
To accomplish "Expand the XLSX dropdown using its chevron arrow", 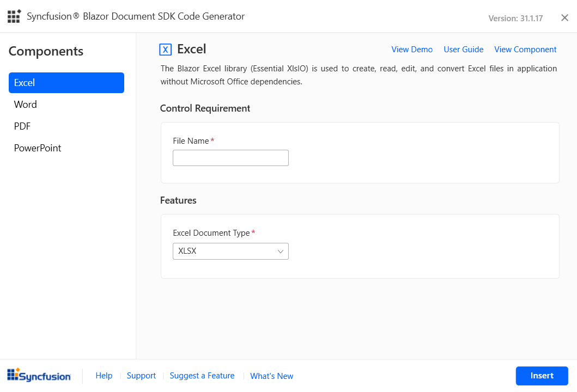I will point(281,251).
